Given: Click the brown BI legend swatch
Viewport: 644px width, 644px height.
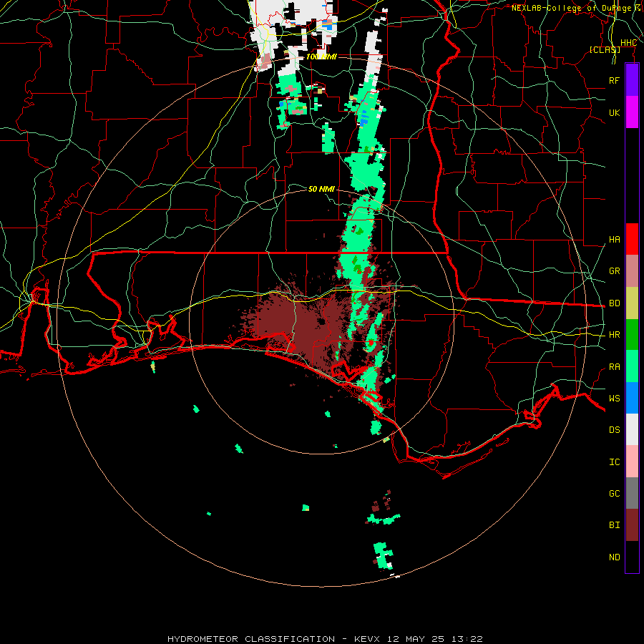Looking at the screenshot, I should pyautogui.click(x=632, y=525).
